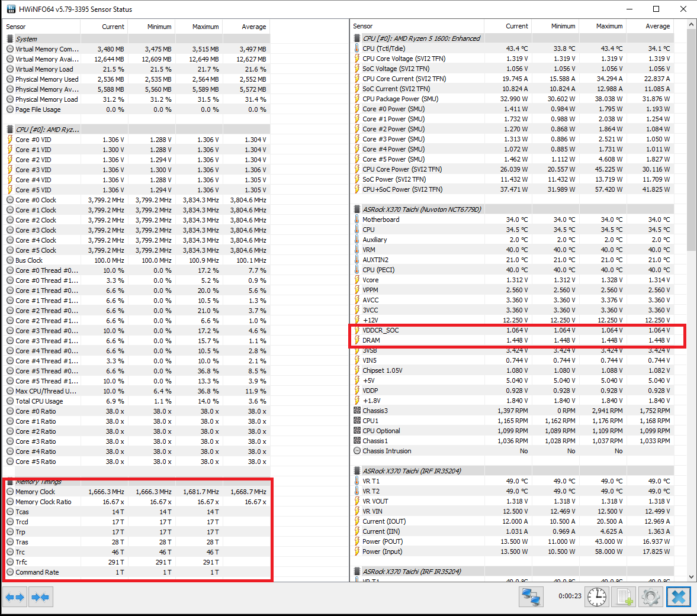Image resolution: width=697 pixels, height=616 pixels.
Task: Select the Current (IOUT) row
Action: [512, 521]
